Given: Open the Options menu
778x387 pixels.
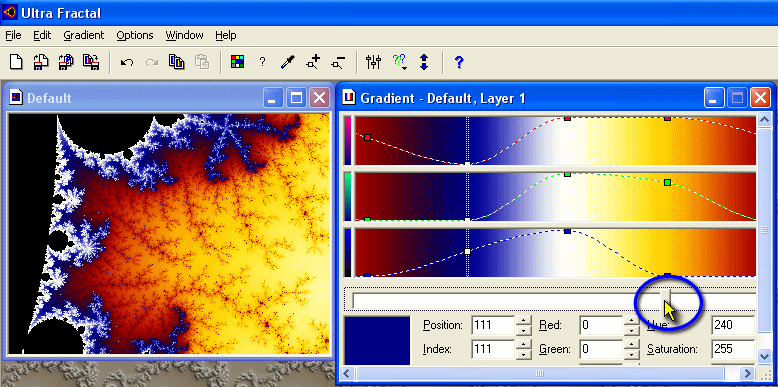Looking at the screenshot, I should tap(134, 35).
